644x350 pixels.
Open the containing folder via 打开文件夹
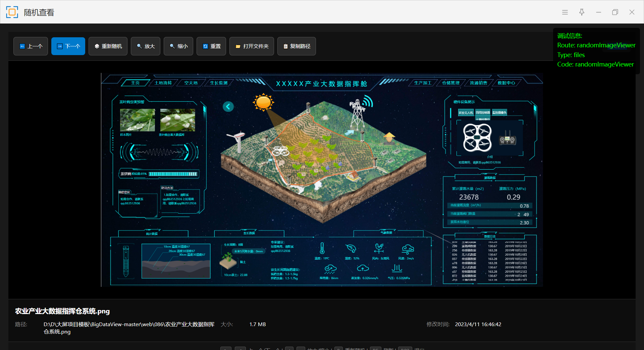[x=252, y=46]
